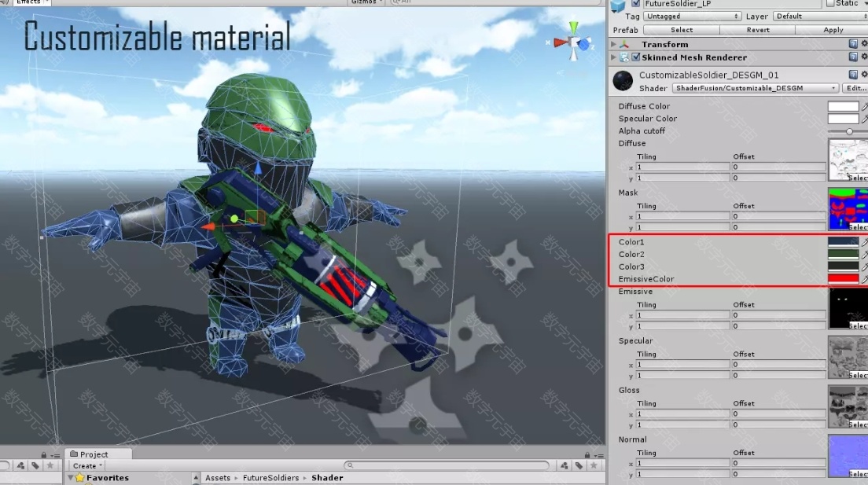Toggle the Static checkbox

(829, 3)
